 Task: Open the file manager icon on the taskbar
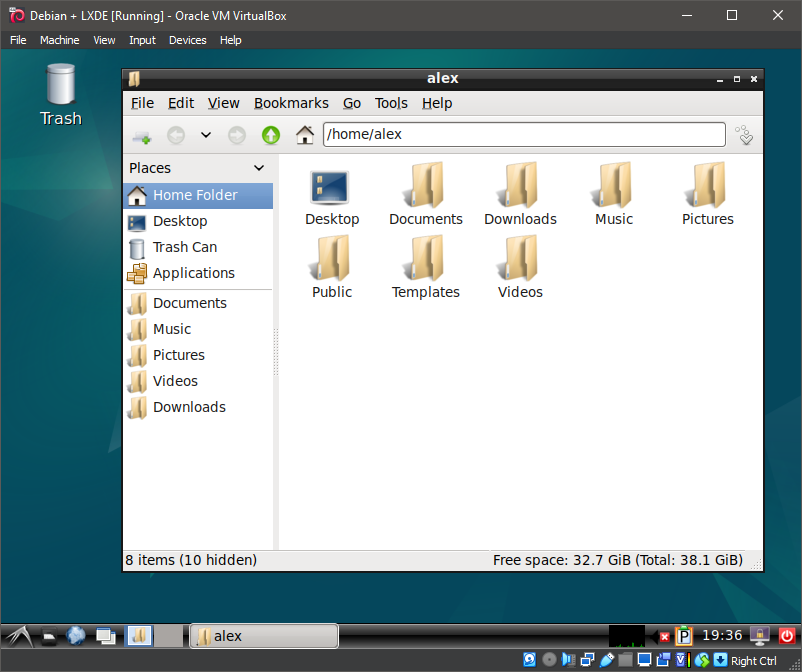click(x=138, y=636)
